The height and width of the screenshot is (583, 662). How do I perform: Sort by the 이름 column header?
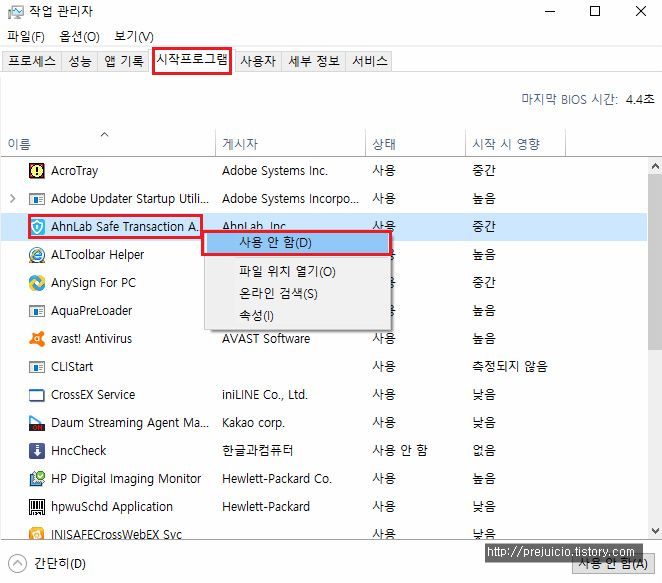pos(108,144)
